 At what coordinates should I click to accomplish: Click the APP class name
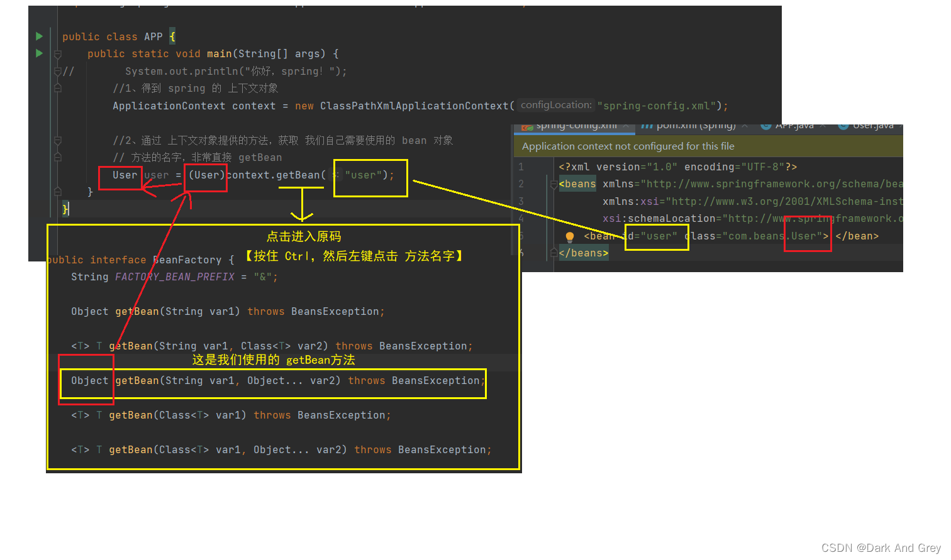pyautogui.click(x=153, y=37)
